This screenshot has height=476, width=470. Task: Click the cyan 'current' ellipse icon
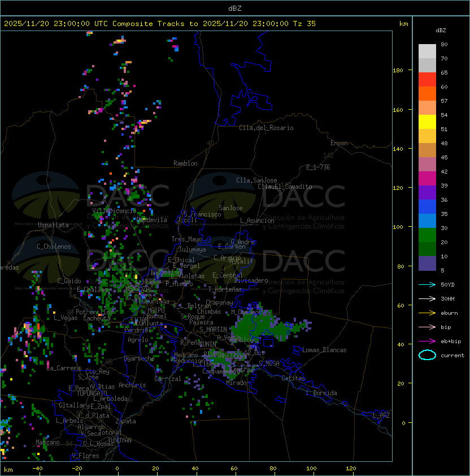pyautogui.click(x=427, y=355)
